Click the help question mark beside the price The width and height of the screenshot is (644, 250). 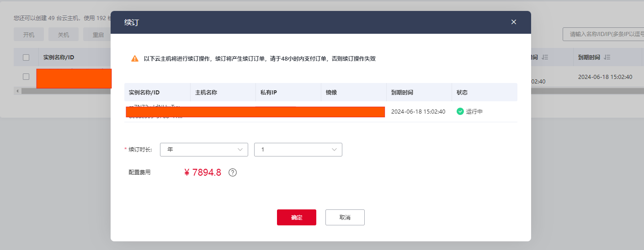tap(233, 172)
